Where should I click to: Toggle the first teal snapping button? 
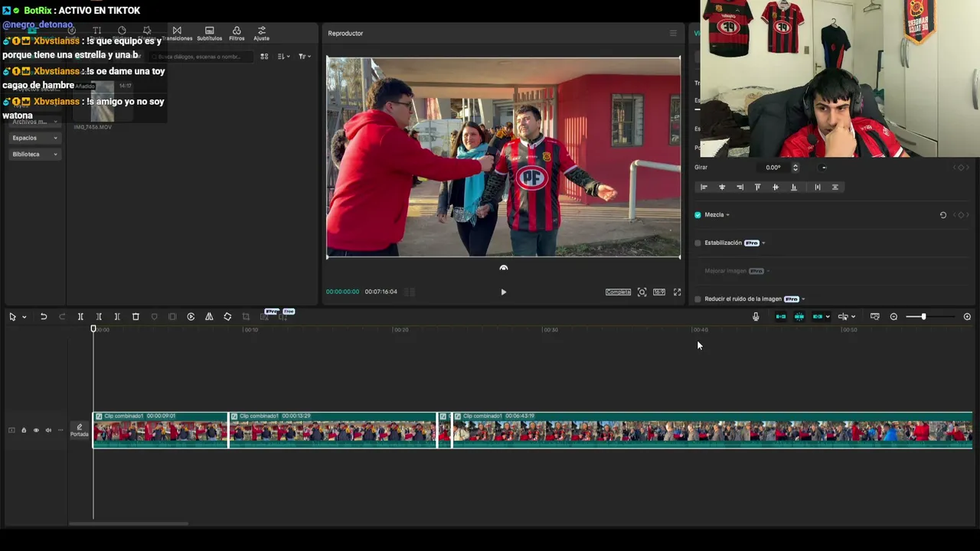[781, 317]
